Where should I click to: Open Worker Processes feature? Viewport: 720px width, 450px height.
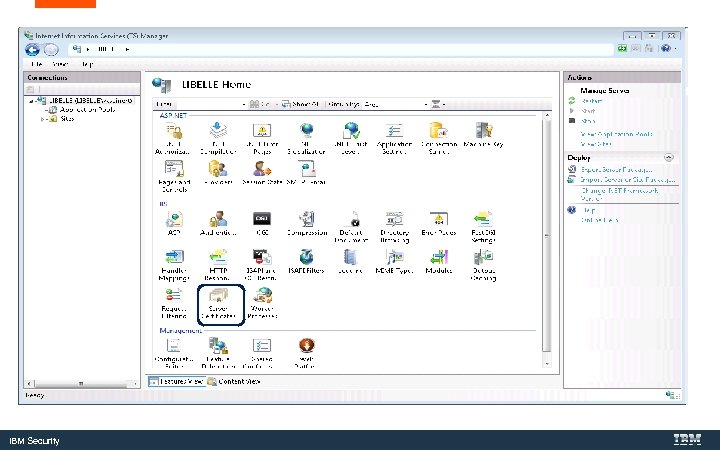262,303
